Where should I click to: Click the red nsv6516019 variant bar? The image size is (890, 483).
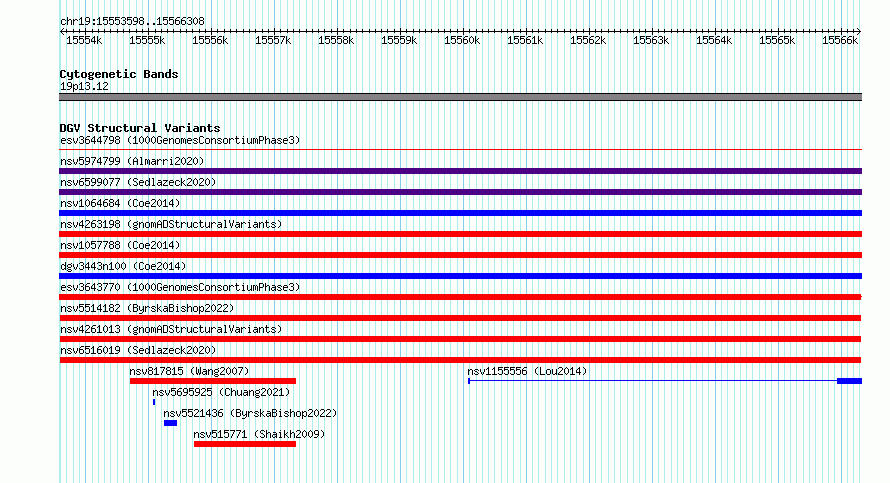point(460,360)
